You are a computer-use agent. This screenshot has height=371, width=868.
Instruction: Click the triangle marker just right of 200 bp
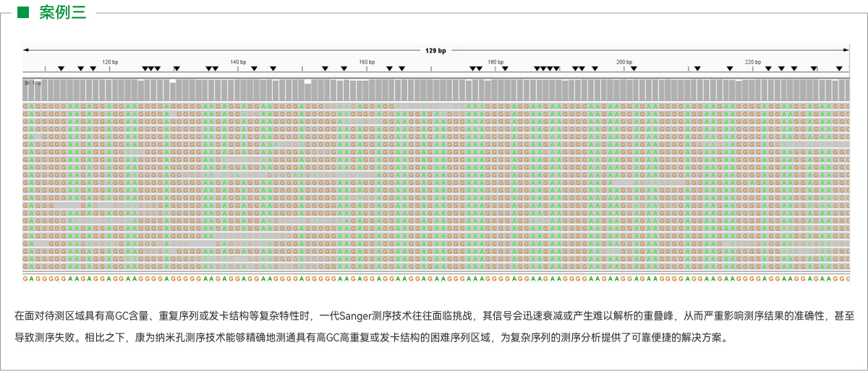click(x=634, y=69)
